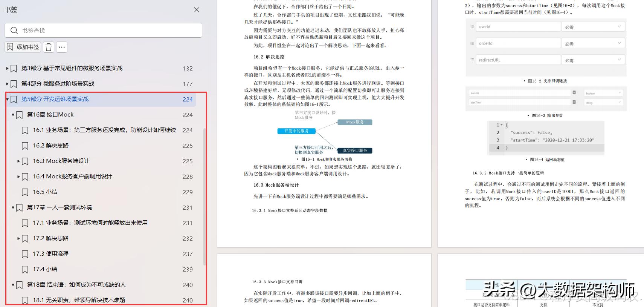
Task: Click bookmark icon of 第18章 结束语
Action: [x=19, y=285]
